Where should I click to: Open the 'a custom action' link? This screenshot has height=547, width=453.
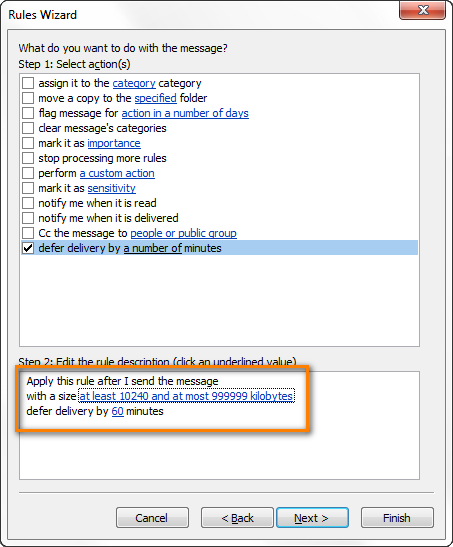(x=117, y=173)
